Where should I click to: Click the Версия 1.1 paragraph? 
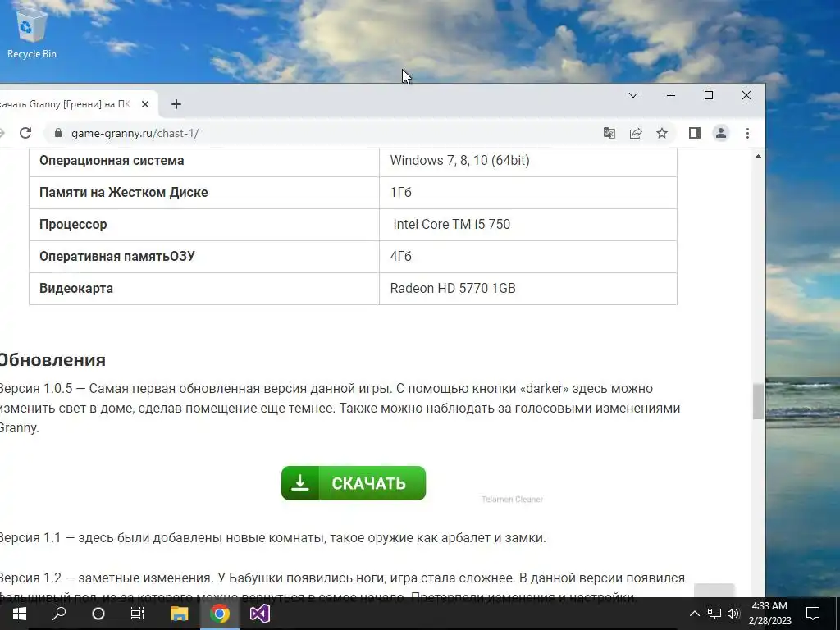pyautogui.click(x=272, y=537)
